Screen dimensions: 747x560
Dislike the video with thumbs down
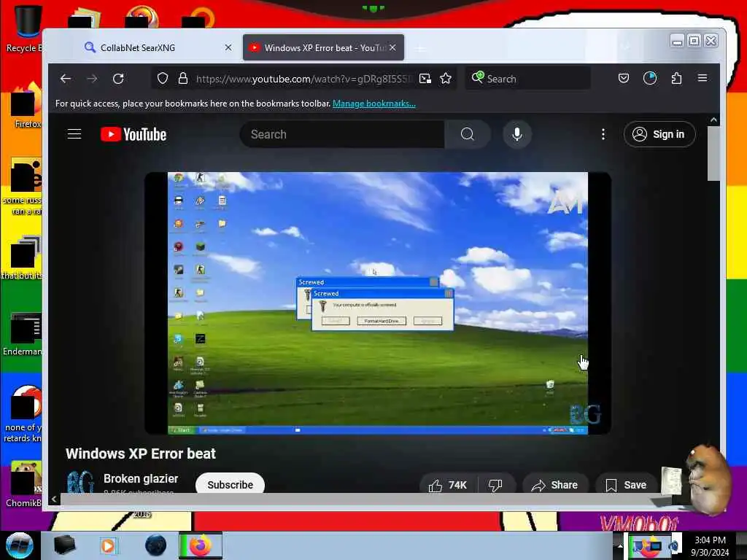pos(495,485)
